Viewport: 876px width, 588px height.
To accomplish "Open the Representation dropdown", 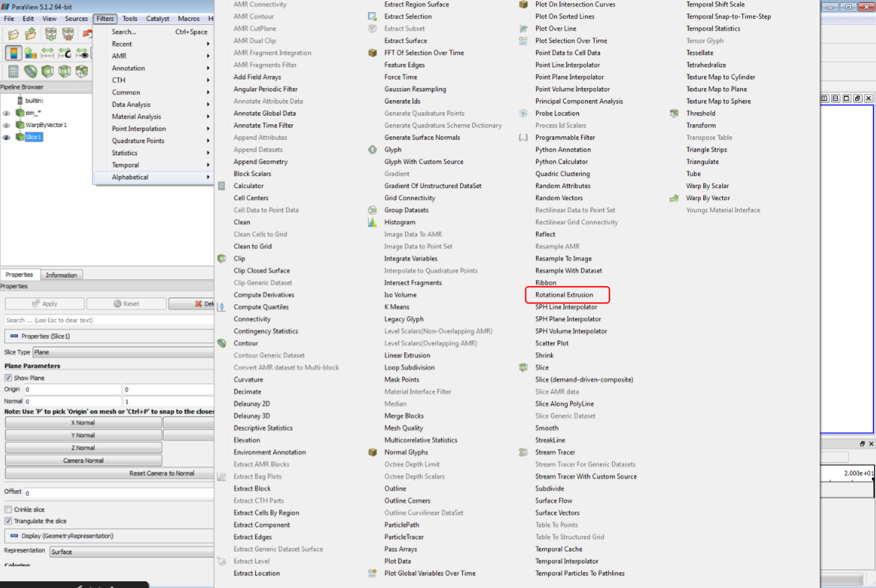I will click(132, 552).
